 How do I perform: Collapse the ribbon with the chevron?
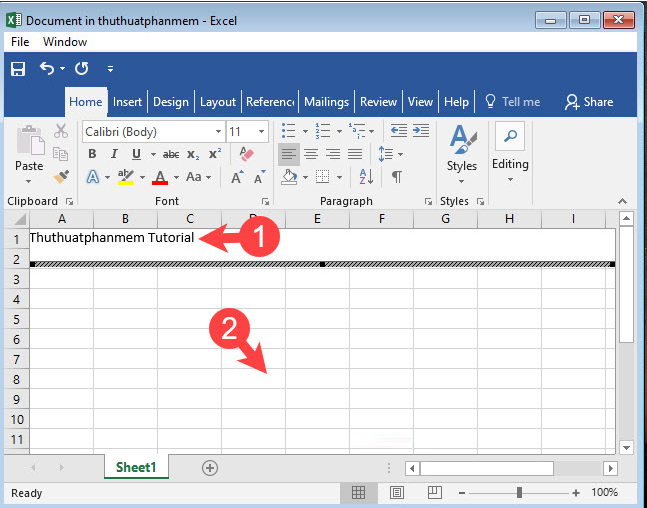(x=622, y=201)
